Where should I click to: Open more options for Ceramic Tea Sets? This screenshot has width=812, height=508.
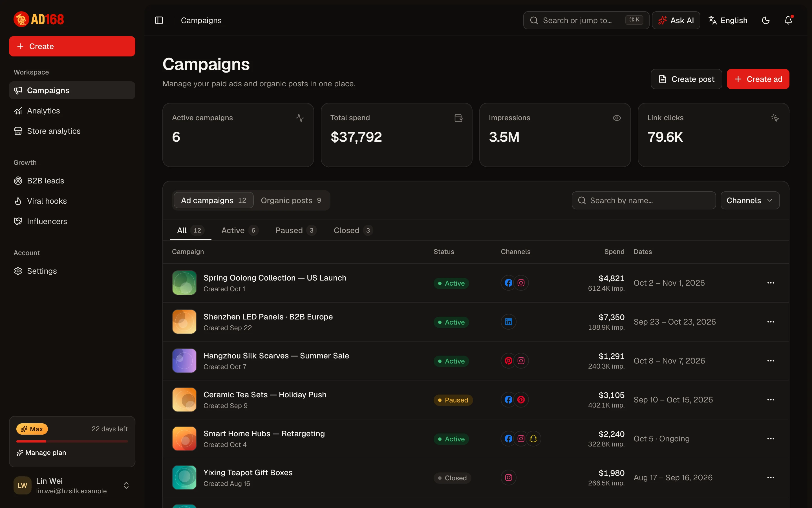(771, 400)
